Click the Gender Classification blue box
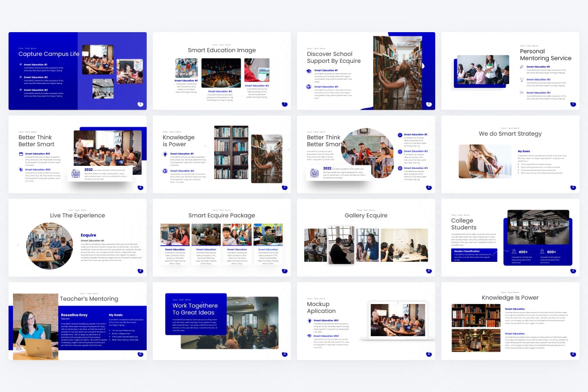 coord(474,255)
